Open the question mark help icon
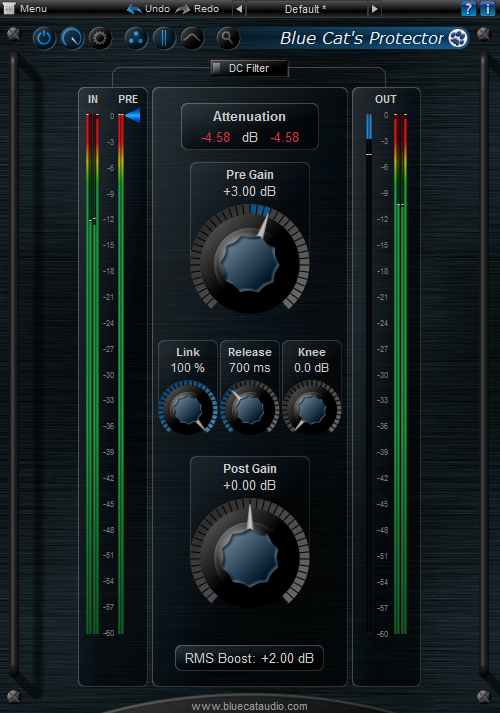This screenshot has width=500, height=713. [x=468, y=9]
